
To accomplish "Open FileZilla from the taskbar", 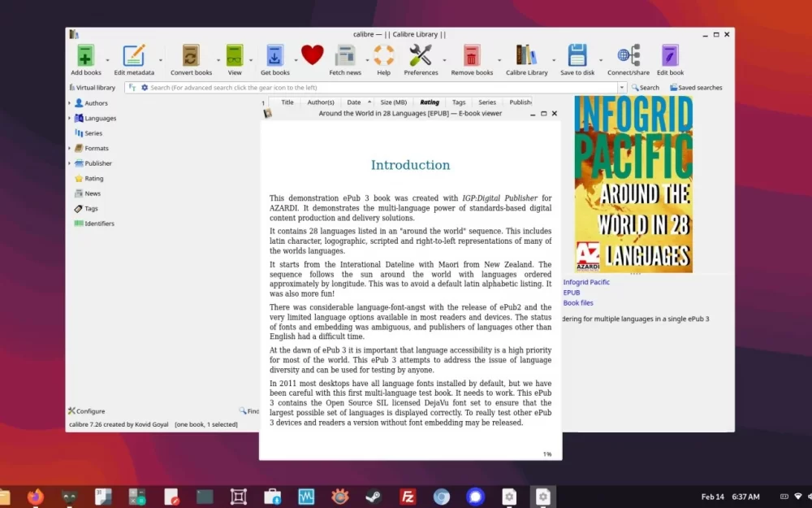I will 408,497.
